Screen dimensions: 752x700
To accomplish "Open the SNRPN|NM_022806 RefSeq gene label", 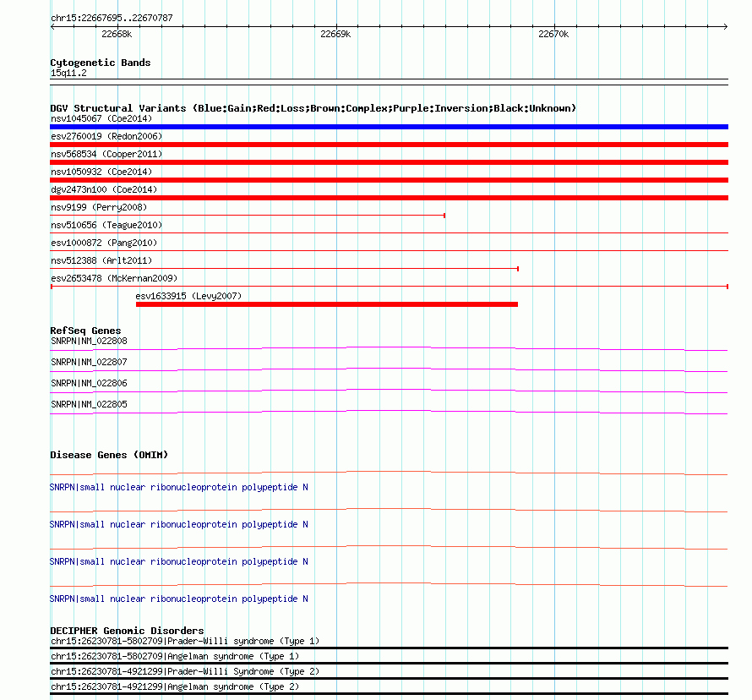I will [x=90, y=383].
